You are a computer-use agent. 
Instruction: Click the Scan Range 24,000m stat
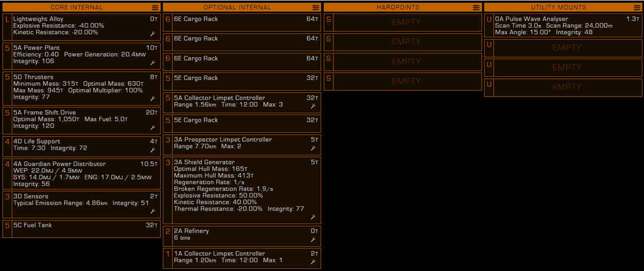[x=579, y=26]
